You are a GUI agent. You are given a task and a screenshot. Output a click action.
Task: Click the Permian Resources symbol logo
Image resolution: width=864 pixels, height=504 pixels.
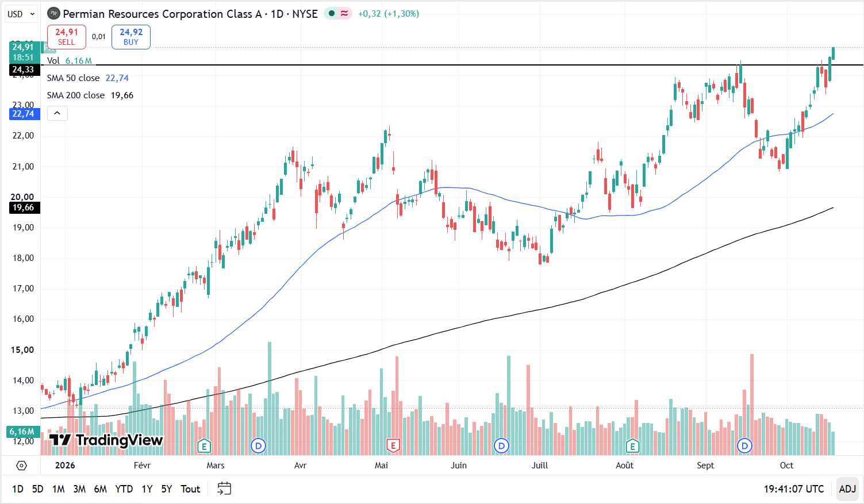click(x=53, y=14)
